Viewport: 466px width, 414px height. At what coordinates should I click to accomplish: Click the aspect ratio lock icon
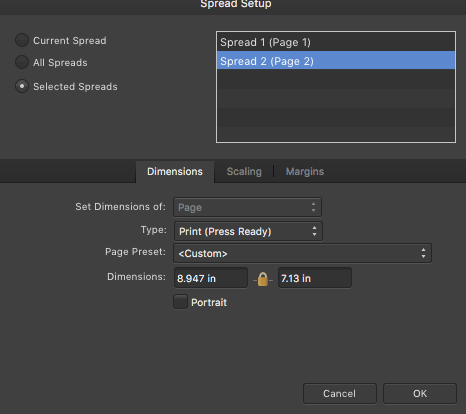click(263, 279)
